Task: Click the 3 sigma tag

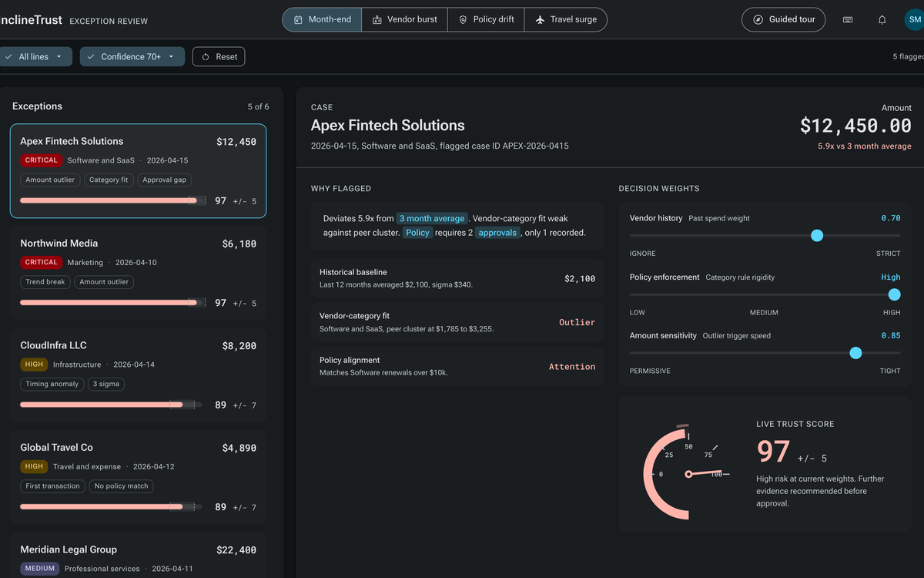Action: pos(106,384)
